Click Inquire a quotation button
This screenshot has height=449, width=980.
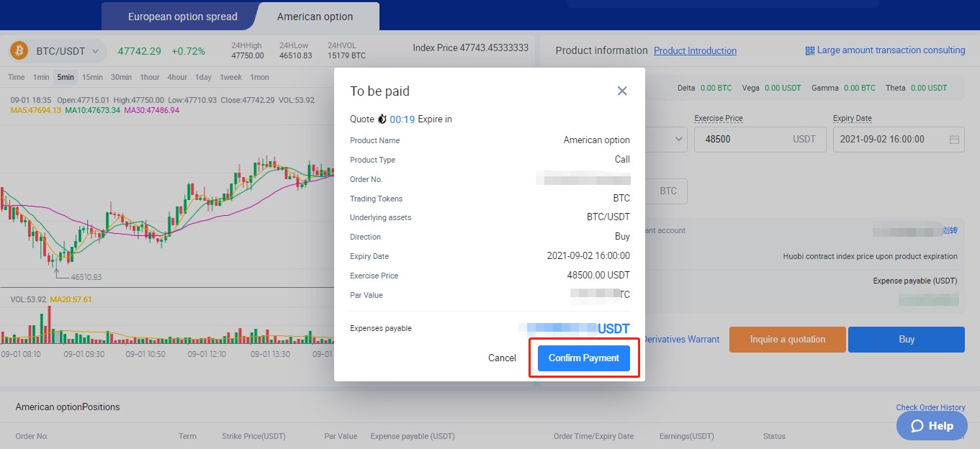click(787, 340)
